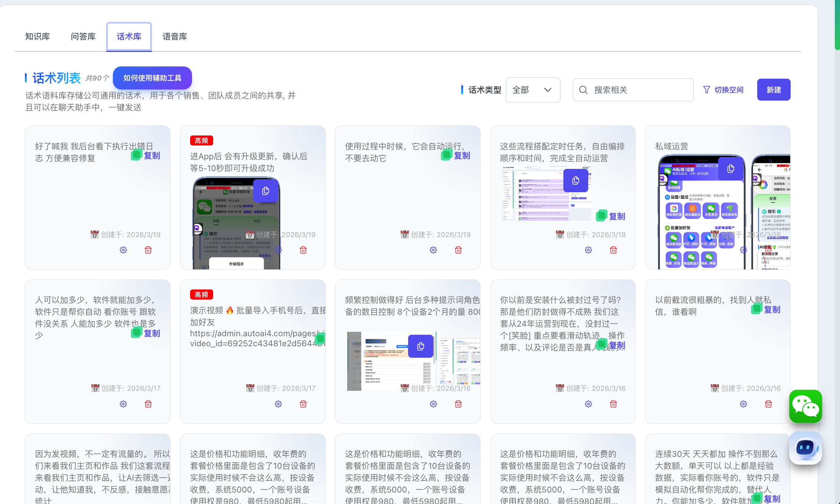The image size is (840, 504).
Task: Open the robot assistant floating icon
Action: point(805,448)
